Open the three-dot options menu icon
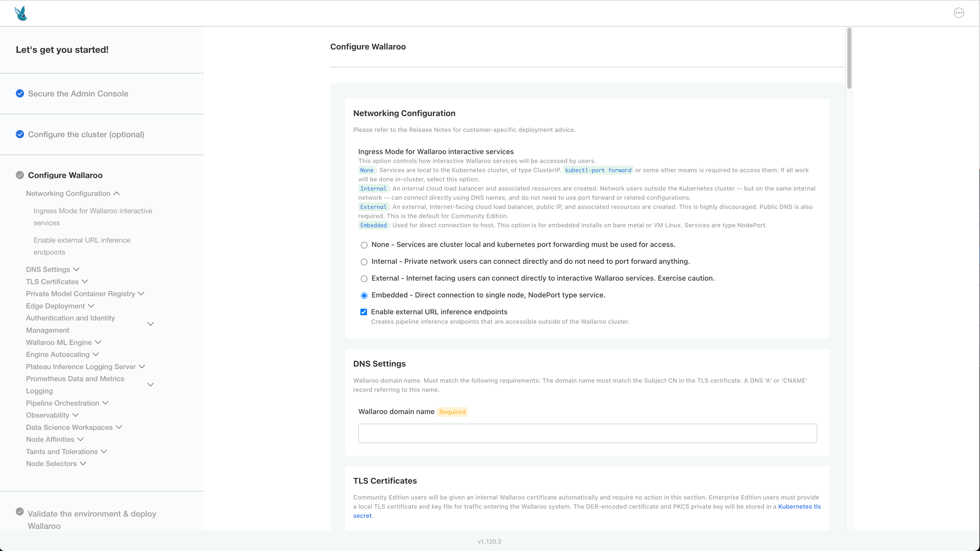980x551 pixels. 959,13
